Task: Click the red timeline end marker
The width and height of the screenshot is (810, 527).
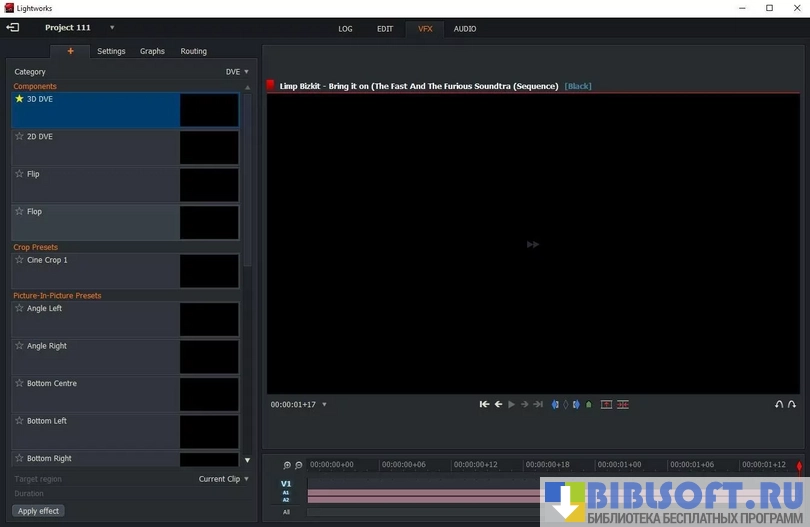Action: (x=799, y=466)
